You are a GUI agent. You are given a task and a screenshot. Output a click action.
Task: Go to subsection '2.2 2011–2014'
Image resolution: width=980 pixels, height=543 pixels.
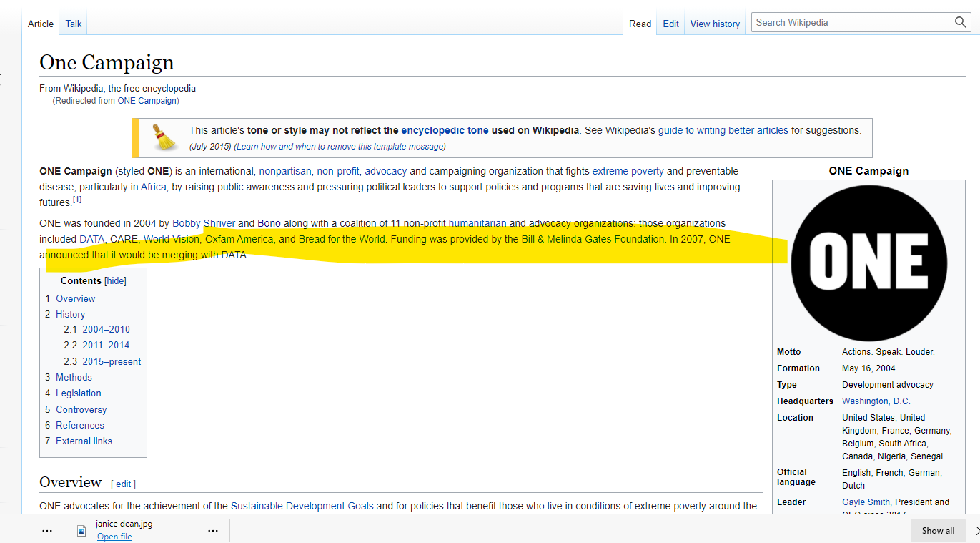[96, 345]
